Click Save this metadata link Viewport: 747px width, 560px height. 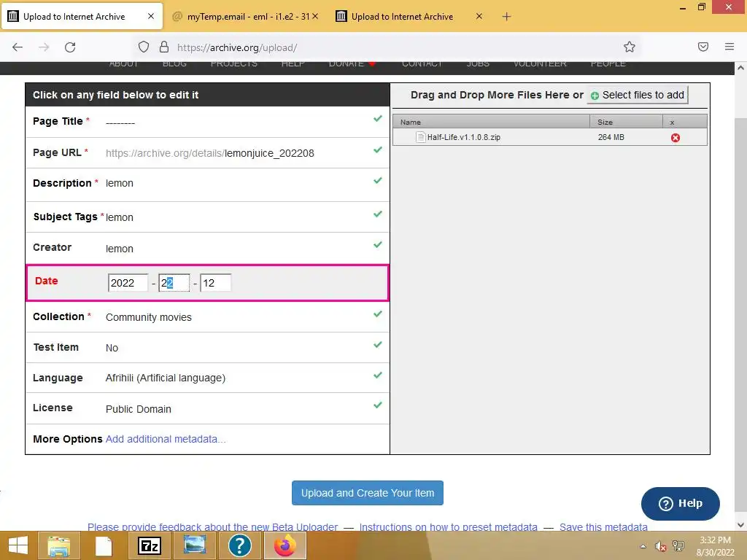click(x=603, y=526)
